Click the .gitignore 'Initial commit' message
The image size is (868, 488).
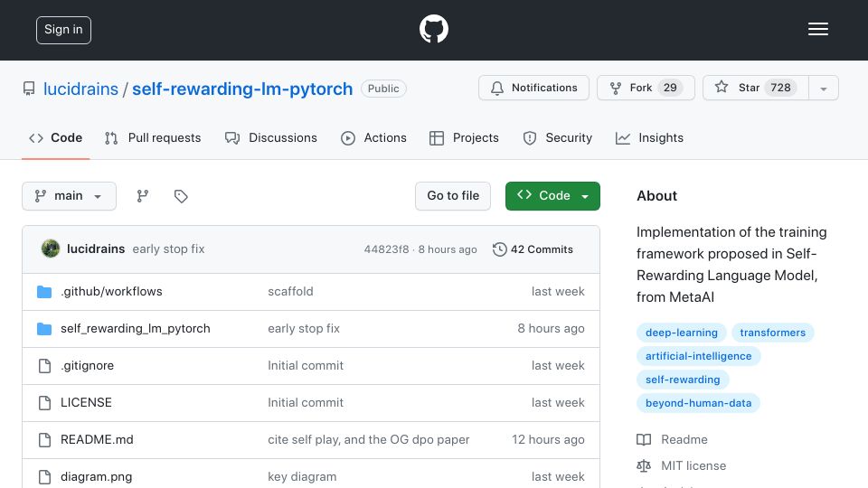(306, 366)
